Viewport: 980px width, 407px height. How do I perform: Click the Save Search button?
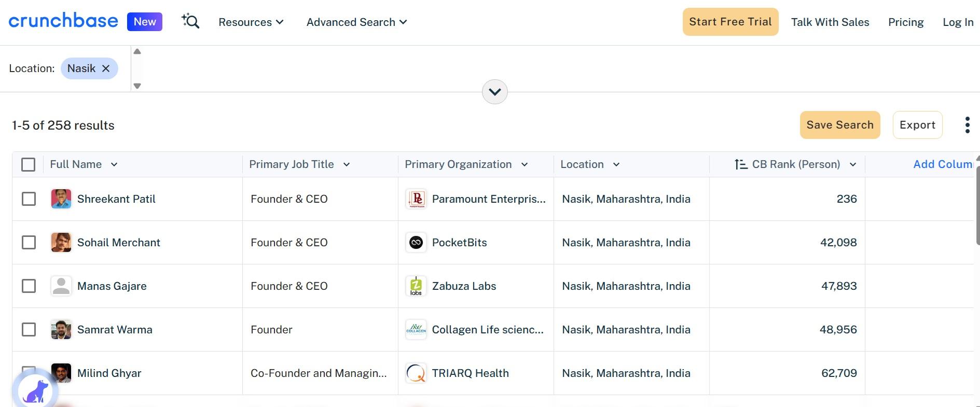(840, 125)
